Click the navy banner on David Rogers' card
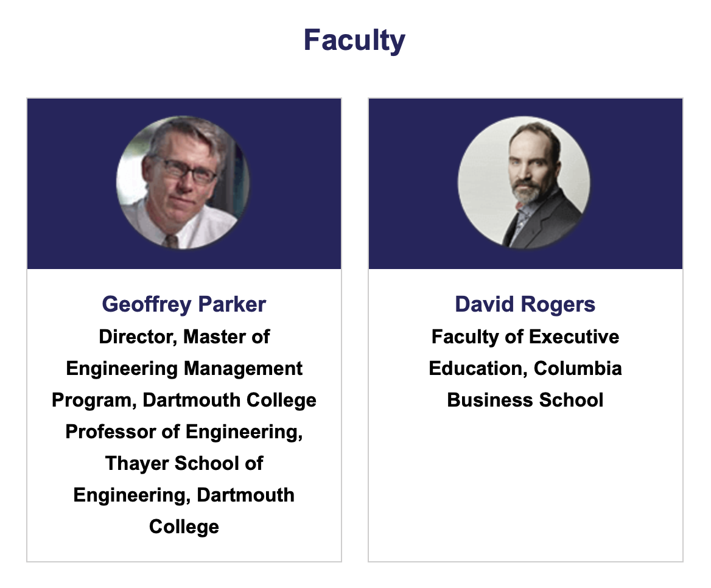This screenshot has width=711, height=588. [x=639, y=183]
